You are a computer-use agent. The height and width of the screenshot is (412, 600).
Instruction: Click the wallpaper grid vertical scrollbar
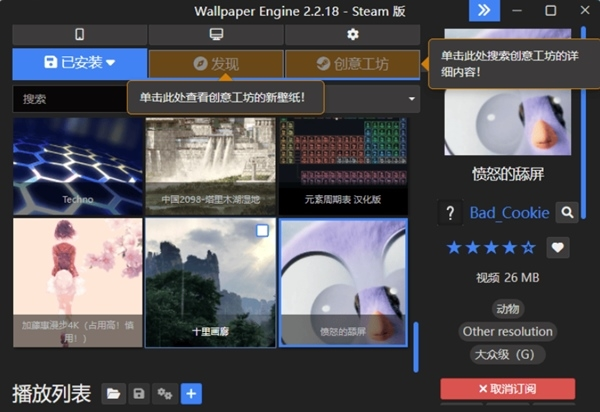pos(416,347)
